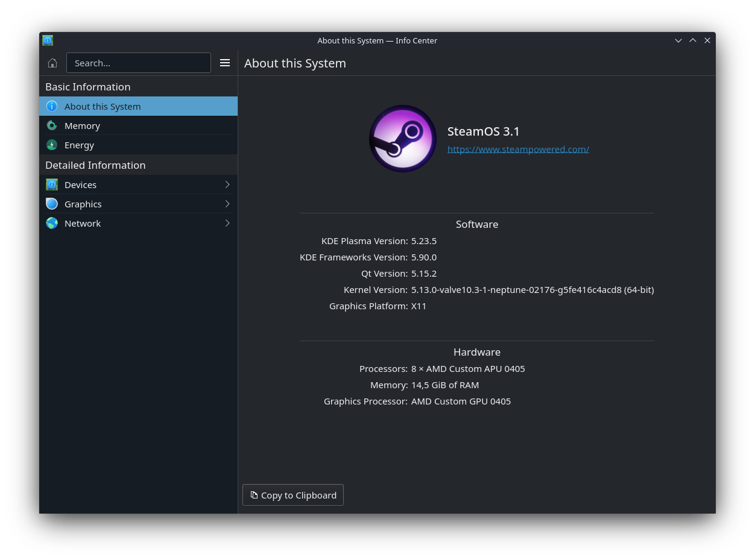Expand the Graphics chevron arrow
This screenshot has height=560, width=755.
pos(227,204)
